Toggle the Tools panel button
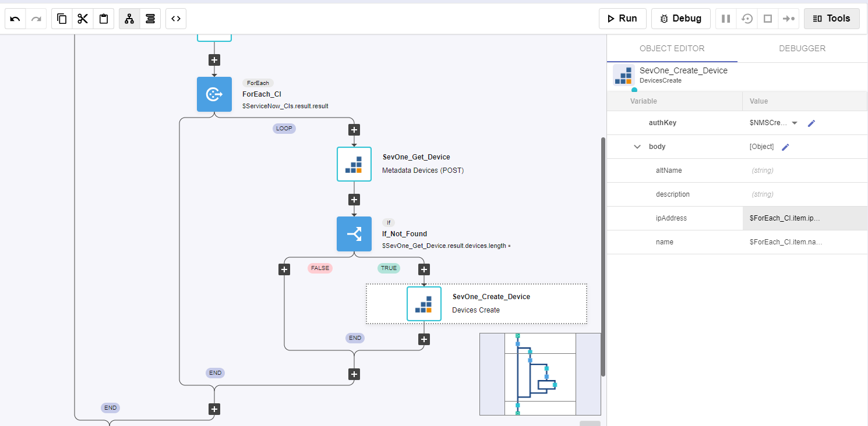 point(831,19)
